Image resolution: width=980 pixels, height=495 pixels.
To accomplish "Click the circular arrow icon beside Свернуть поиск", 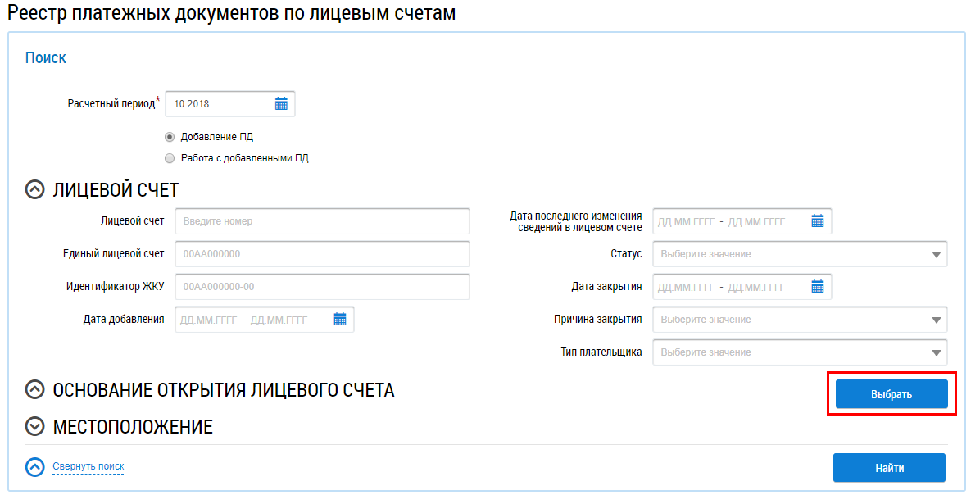I will [34, 466].
